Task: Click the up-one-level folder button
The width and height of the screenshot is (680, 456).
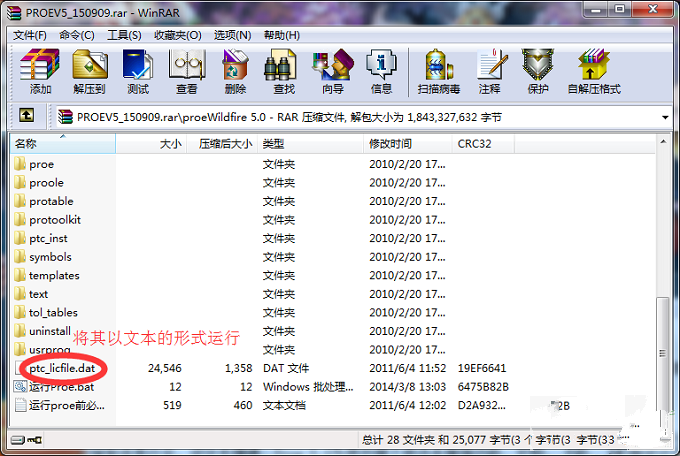Action: point(26,115)
